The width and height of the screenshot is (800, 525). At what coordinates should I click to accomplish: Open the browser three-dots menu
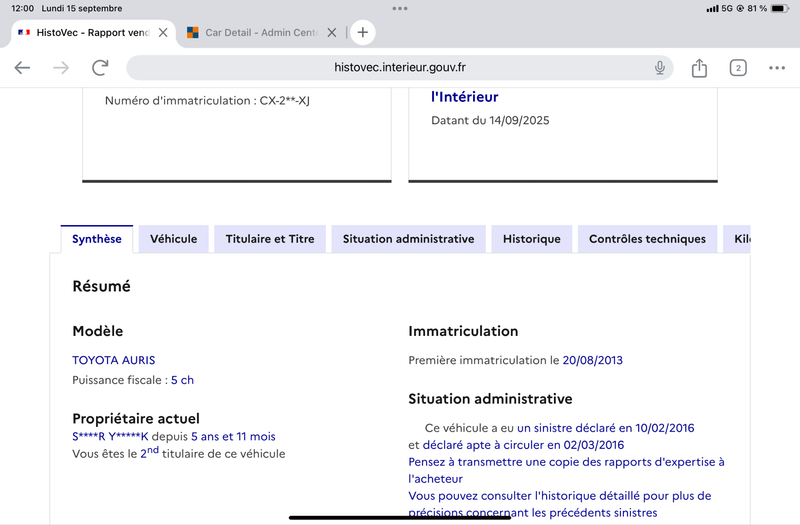777,68
